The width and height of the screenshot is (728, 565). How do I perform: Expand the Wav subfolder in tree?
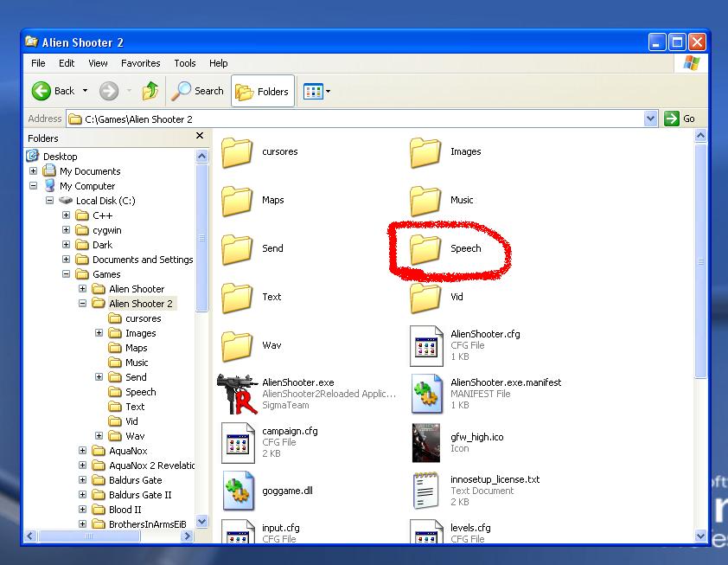99,436
